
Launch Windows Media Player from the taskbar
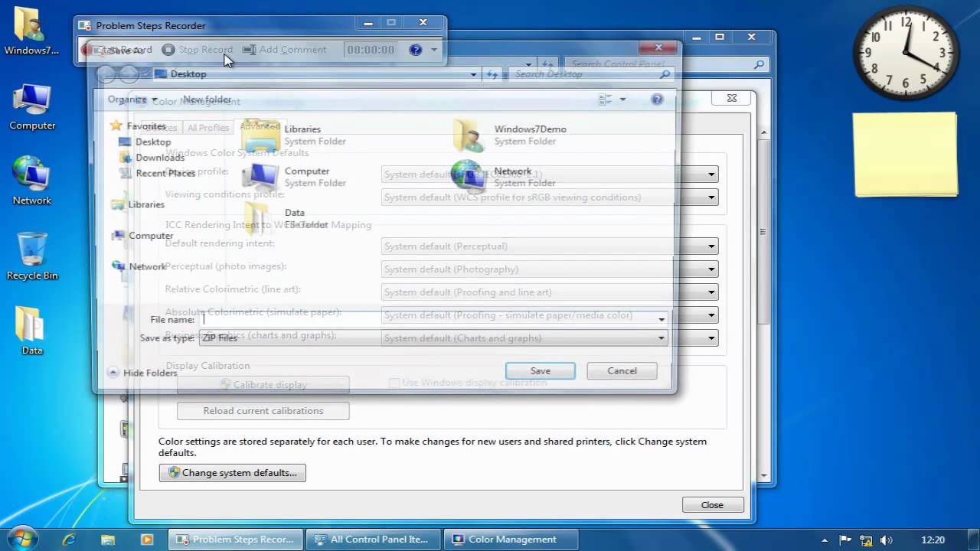(x=147, y=540)
